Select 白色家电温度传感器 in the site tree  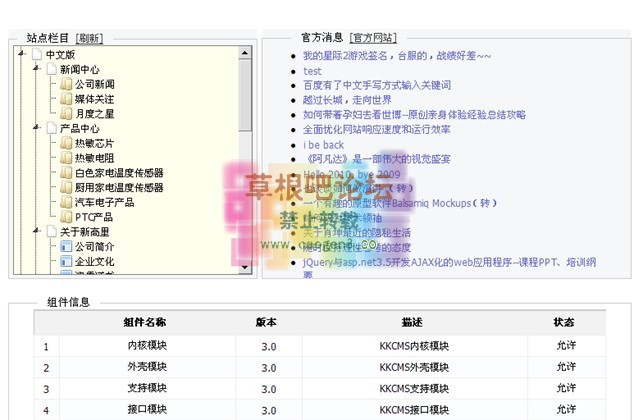pos(118,173)
